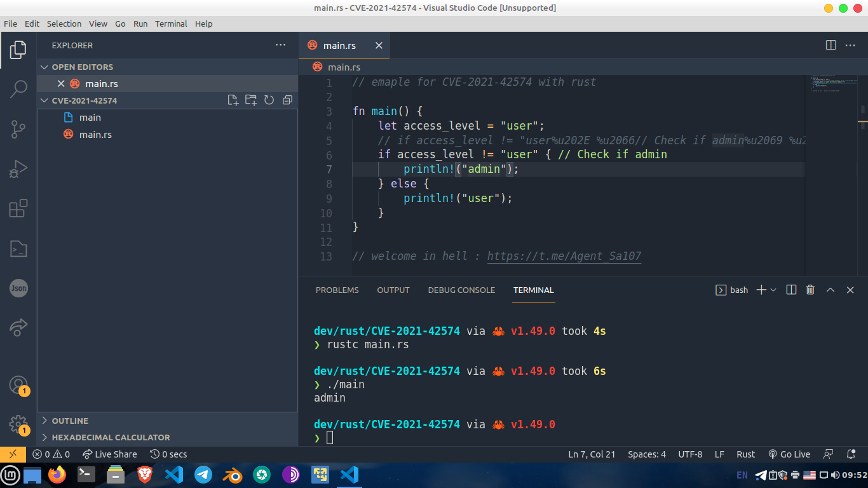This screenshot has width=868, height=488.
Task: Change language mode from Rust
Action: 745,454
